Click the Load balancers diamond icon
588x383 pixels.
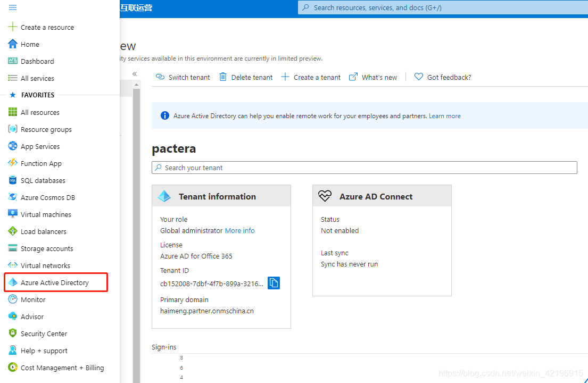click(x=12, y=231)
